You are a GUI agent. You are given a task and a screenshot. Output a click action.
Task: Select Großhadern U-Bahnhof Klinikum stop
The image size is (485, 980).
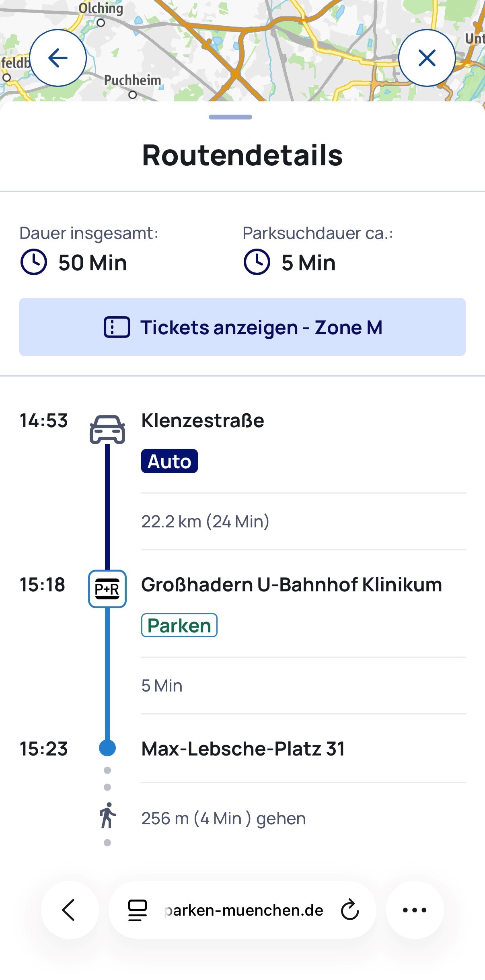coord(292,585)
